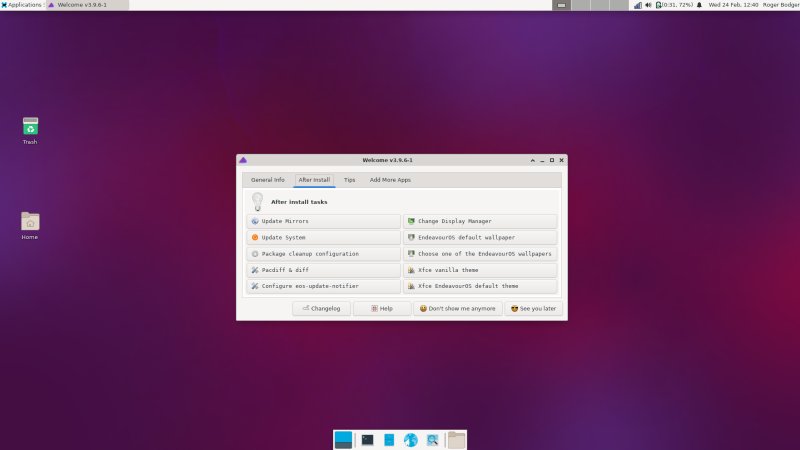Launch the Pacdiff & diff task
This screenshot has width=800, height=450.
(323, 270)
